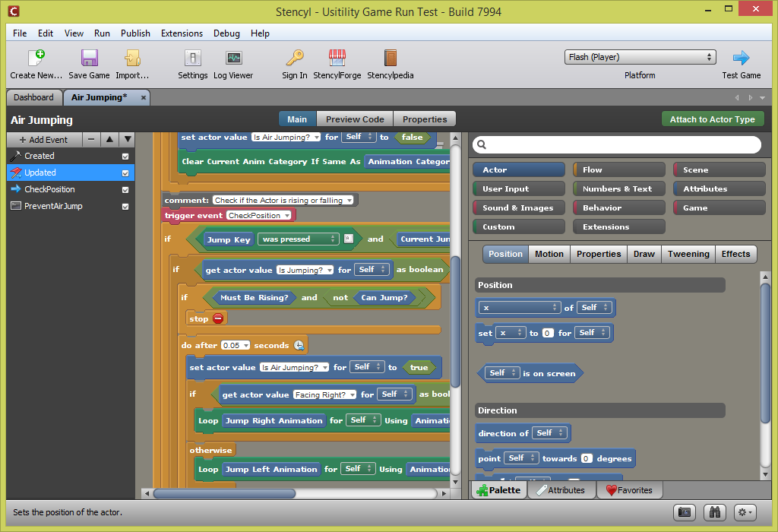Open the 'was pressed' key state dropdown
Screen dimensions: 778x532
click(298, 239)
